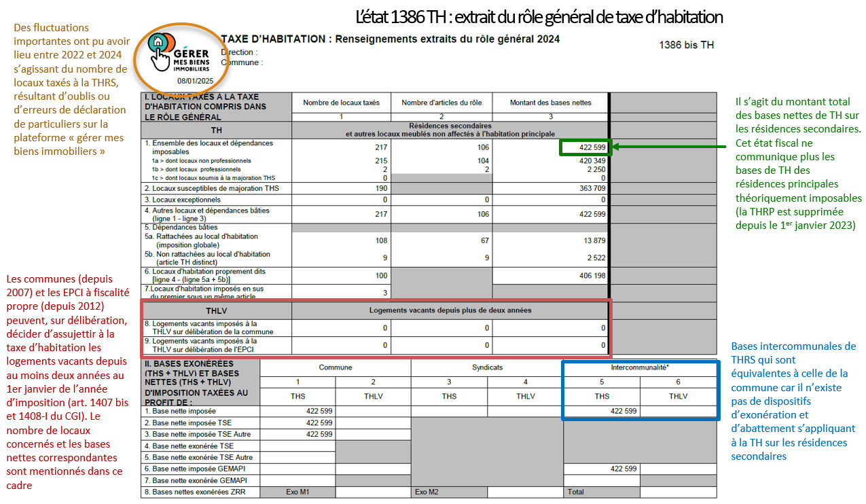The width and height of the screenshot is (866, 504).
Task: Click the slide title about l'état 1386 TH
Action: [539, 16]
